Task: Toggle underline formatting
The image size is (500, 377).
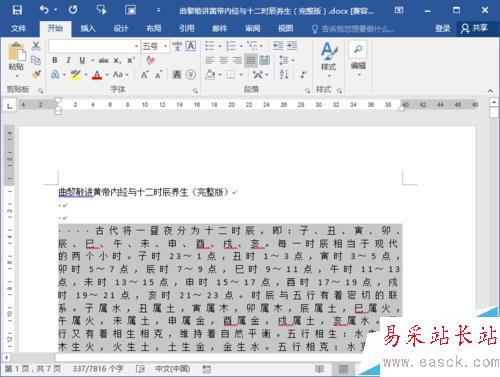Action: [82, 60]
